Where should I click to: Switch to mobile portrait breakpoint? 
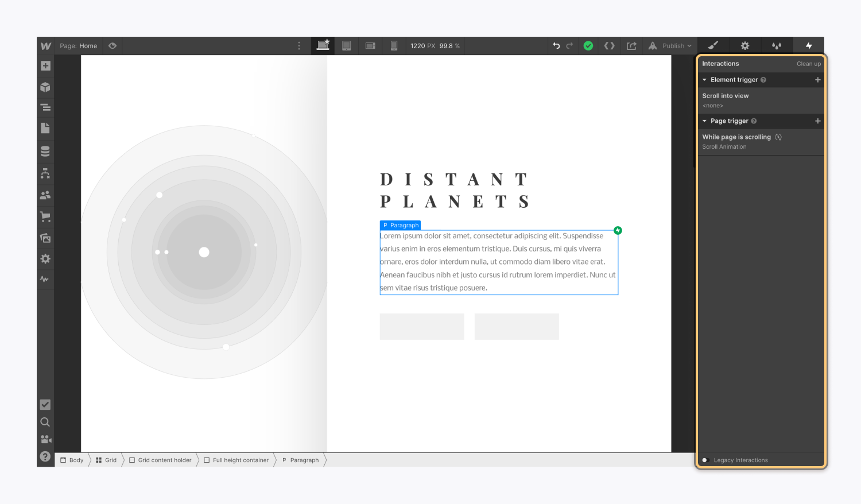click(394, 46)
